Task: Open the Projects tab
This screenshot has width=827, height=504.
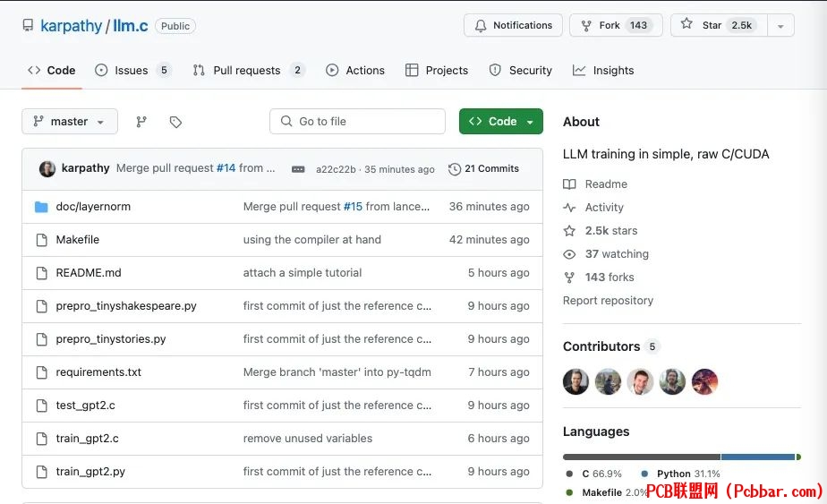Action: [437, 70]
